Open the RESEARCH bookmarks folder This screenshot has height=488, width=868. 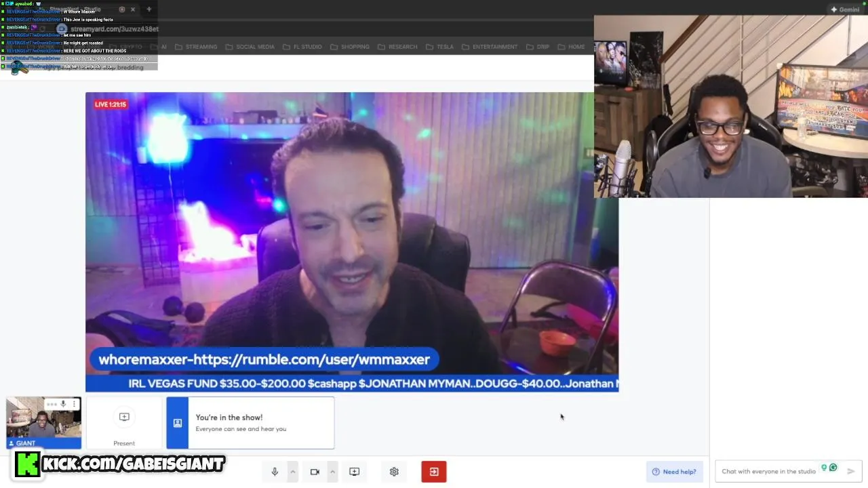click(397, 47)
